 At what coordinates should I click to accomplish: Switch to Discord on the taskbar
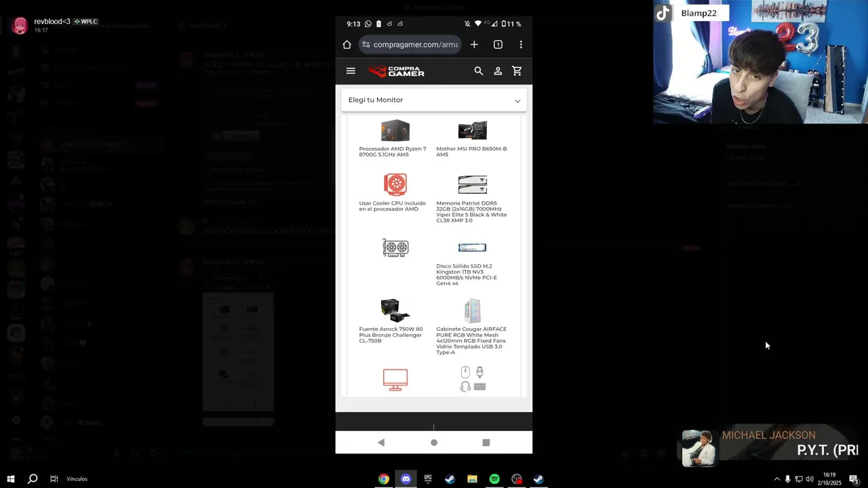coord(406,479)
